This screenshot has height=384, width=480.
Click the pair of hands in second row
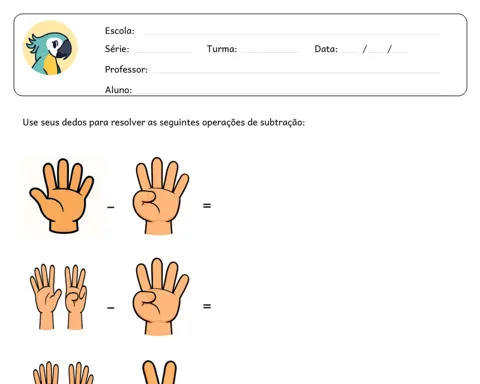(x=59, y=297)
